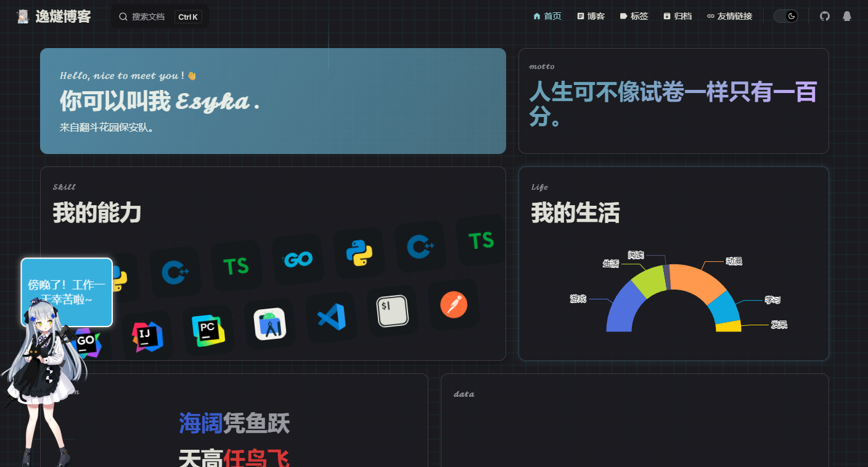Viewport: 868px width, 467px height.
Task: Click the IntelliJ IDEA IJ icon
Action: (147, 336)
